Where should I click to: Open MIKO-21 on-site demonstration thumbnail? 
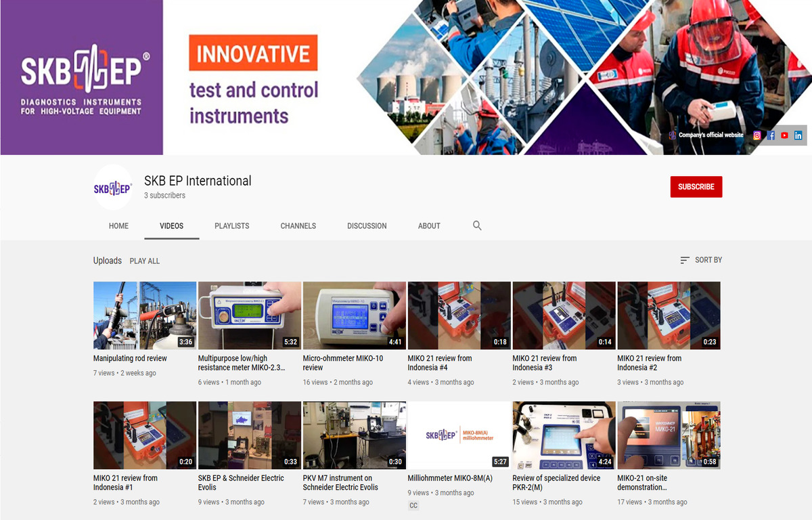669,435
